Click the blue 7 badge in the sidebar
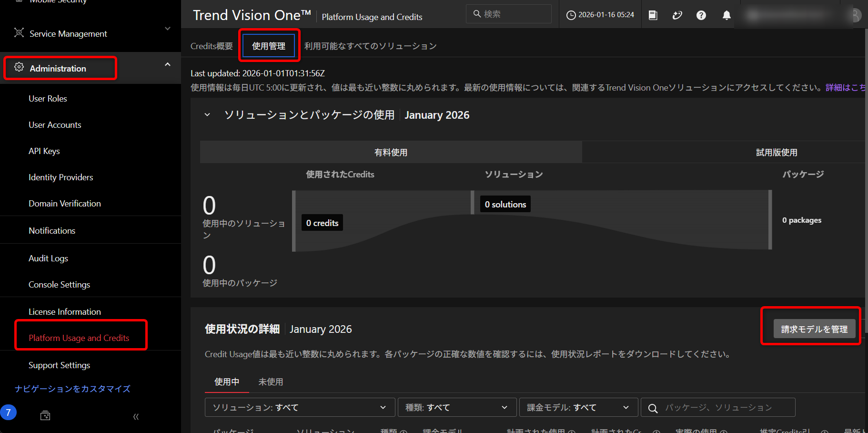 click(9, 412)
